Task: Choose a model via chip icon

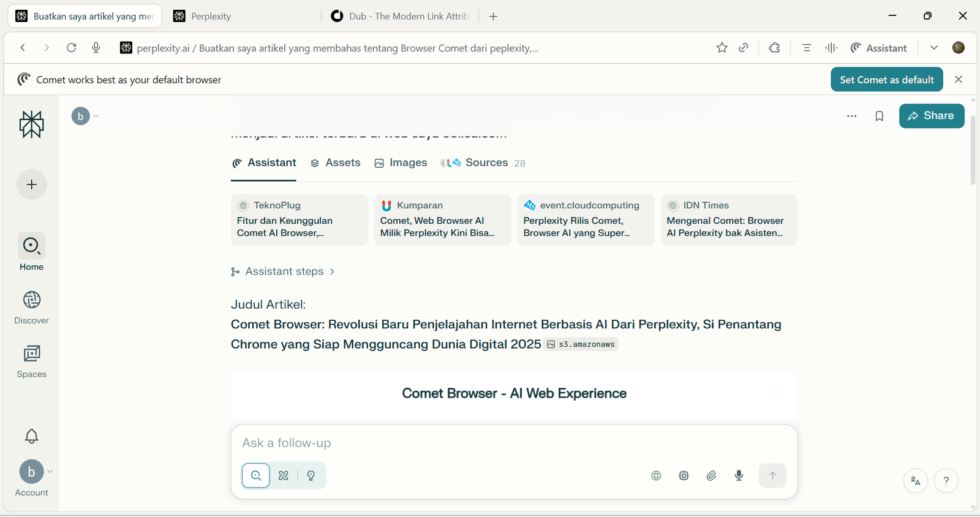Action: (684, 475)
